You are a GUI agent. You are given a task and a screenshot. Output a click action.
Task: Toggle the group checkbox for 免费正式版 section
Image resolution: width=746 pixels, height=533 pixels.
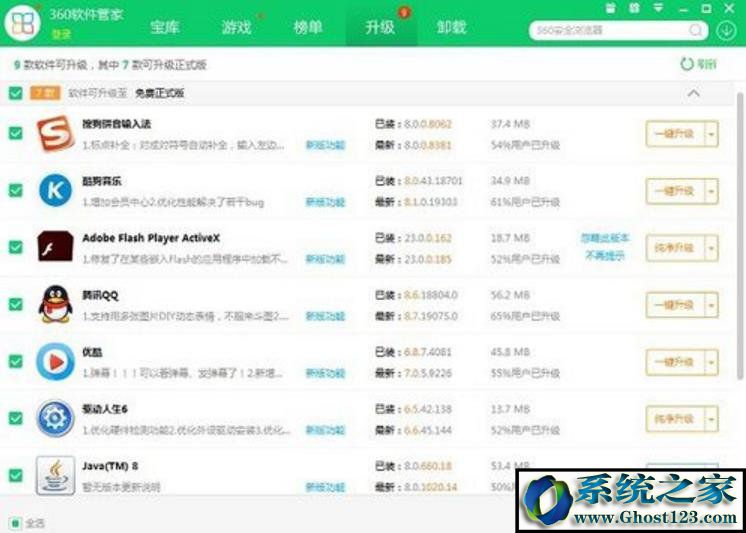tap(16, 93)
